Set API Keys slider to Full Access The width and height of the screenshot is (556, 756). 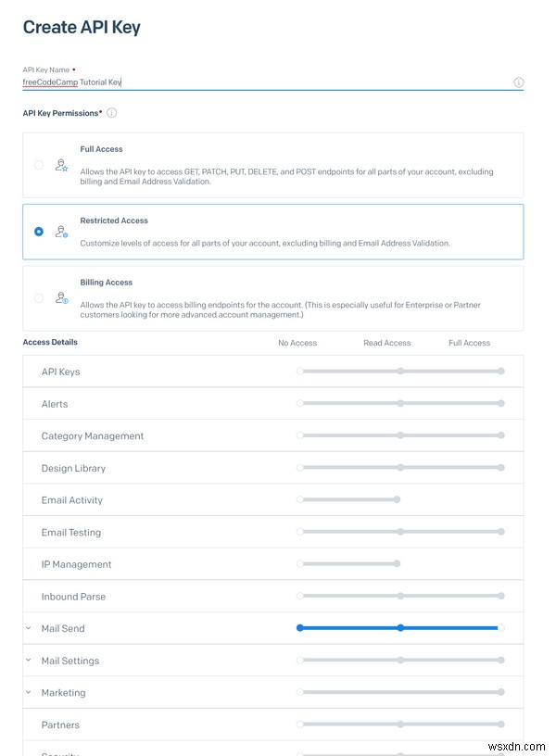point(500,371)
